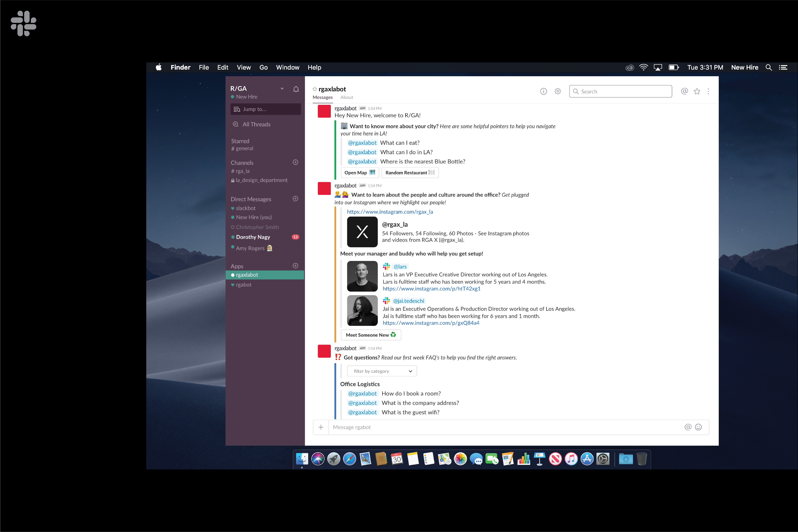
Task: Click Jai's profile photo thumbnail
Action: pyautogui.click(x=362, y=310)
